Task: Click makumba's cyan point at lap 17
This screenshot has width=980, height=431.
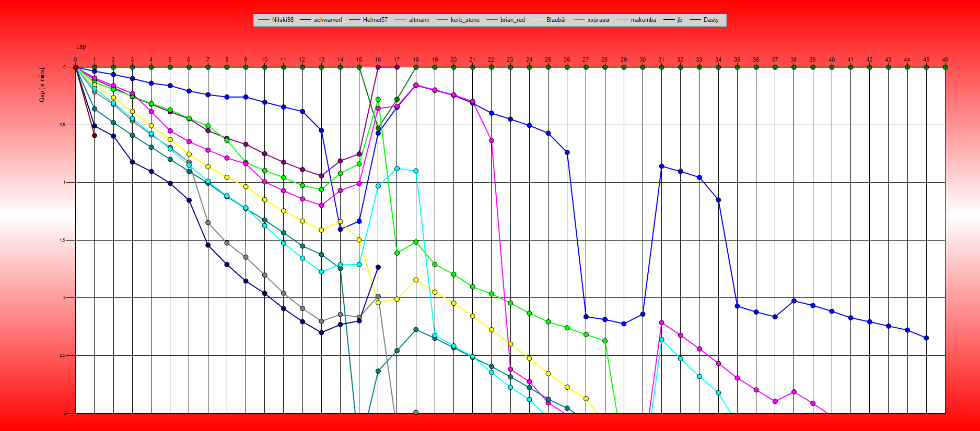Action: click(397, 169)
